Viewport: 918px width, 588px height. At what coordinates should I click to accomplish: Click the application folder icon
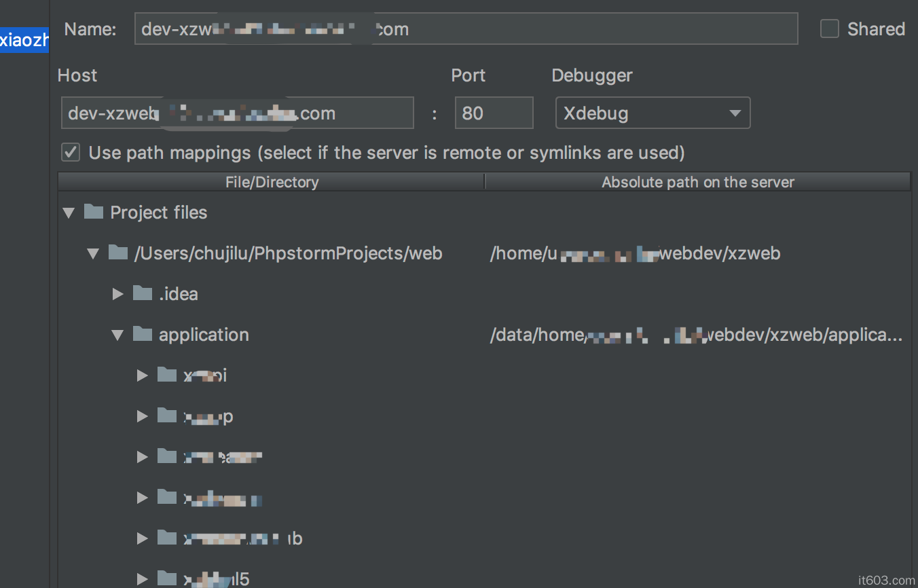point(142,335)
